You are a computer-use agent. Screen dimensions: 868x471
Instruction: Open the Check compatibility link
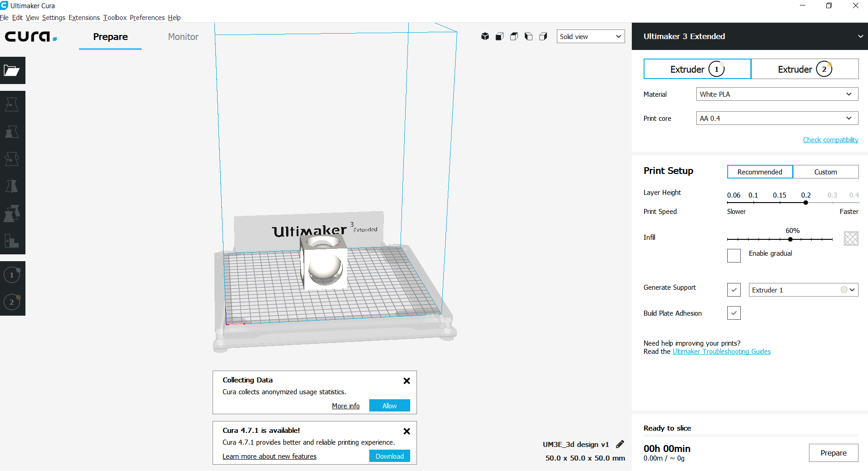(831, 140)
